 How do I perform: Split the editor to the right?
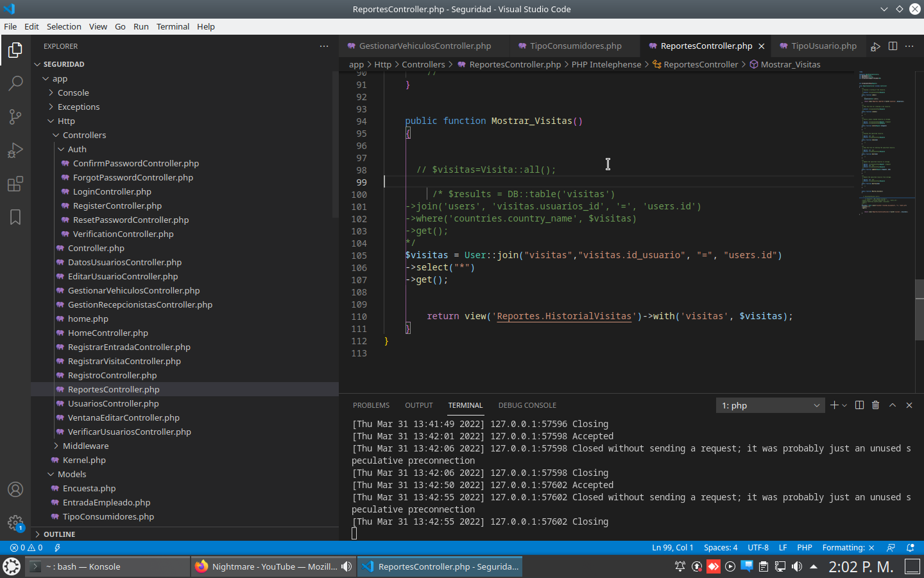click(x=893, y=46)
